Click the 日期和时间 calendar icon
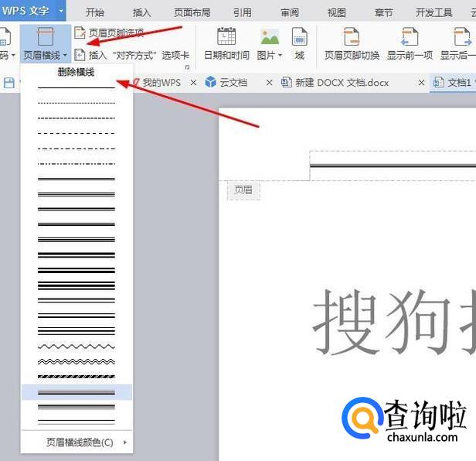 point(226,36)
